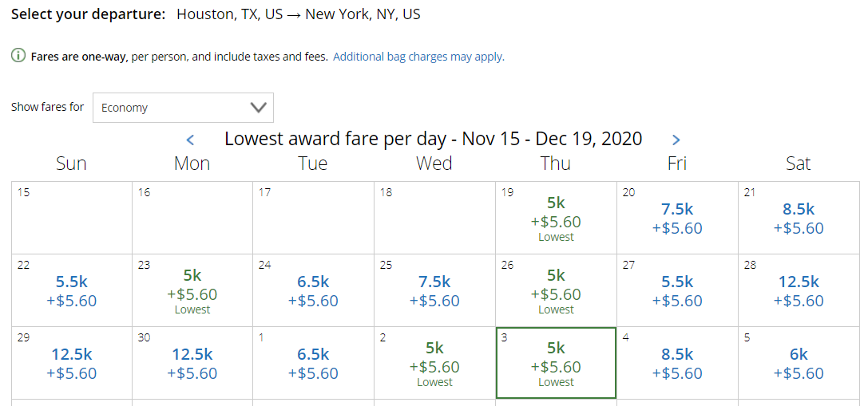Viewport: 868px width, 406px height.
Task: Click the green info icon beside fares note
Action: pos(19,56)
